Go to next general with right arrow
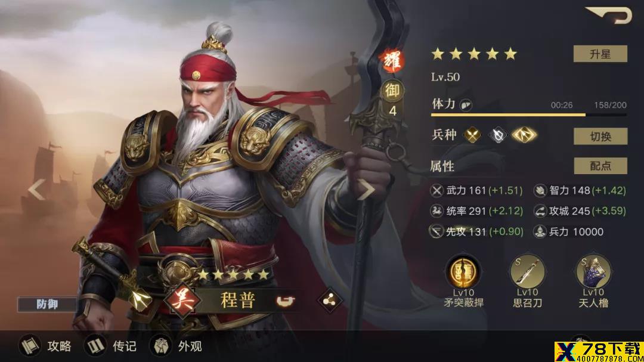The height and width of the screenshot is (362, 644). (366, 190)
